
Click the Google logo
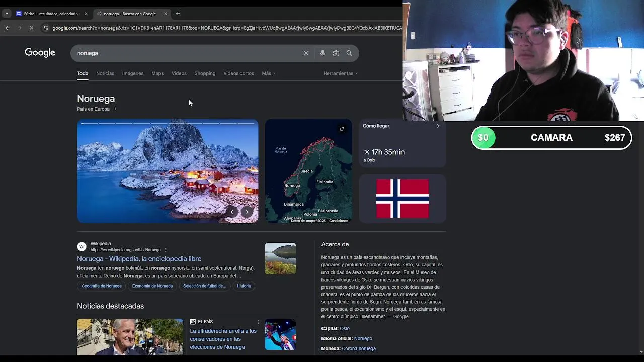[x=40, y=53]
